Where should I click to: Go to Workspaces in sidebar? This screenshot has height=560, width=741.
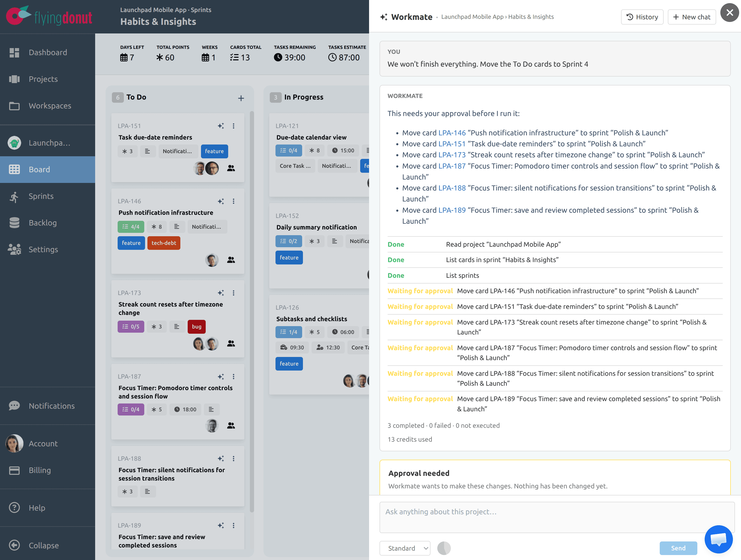tap(48, 106)
